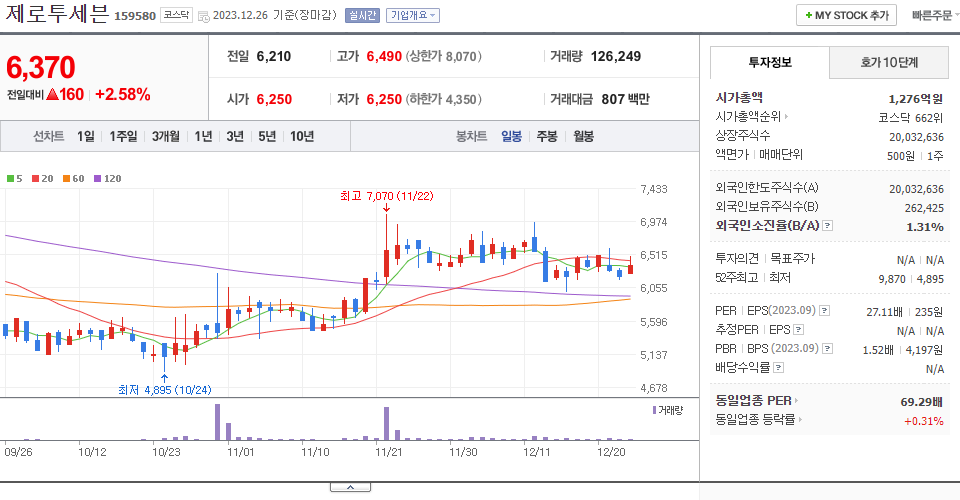Select 5년 line chart period
This screenshot has height=500, width=960.
click(267, 136)
